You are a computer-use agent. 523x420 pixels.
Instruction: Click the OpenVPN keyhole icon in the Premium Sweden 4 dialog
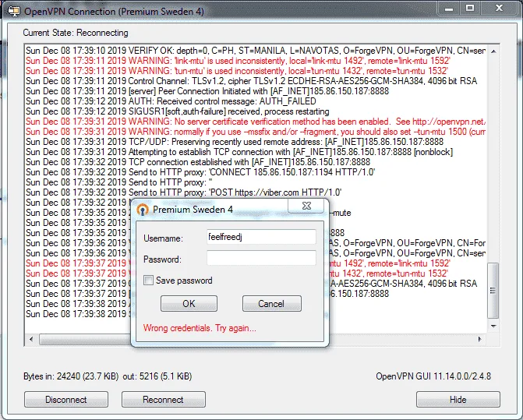click(143, 210)
